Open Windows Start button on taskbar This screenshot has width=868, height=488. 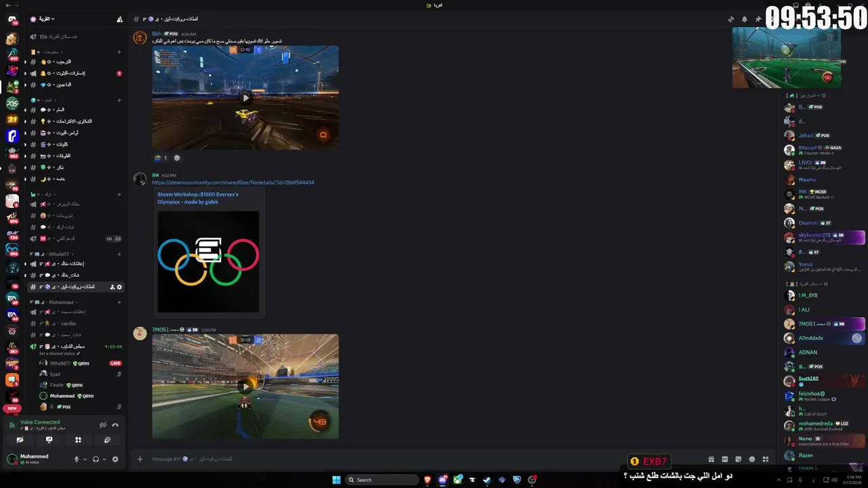(336, 480)
